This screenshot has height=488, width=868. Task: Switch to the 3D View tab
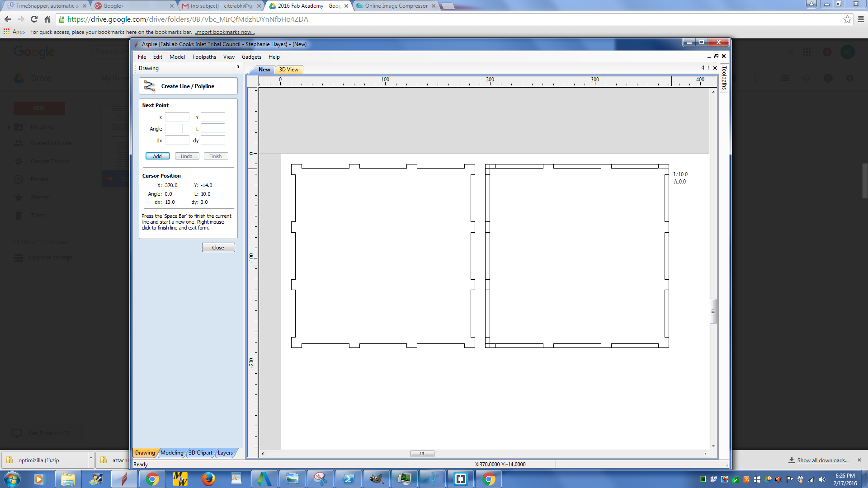(288, 70)
